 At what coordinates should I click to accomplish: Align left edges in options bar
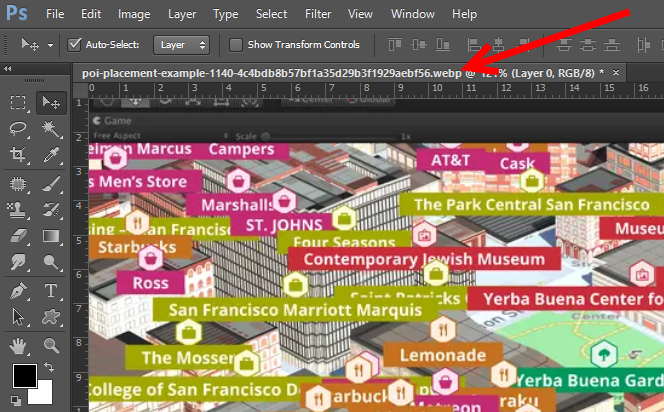[x=474, y=44]
